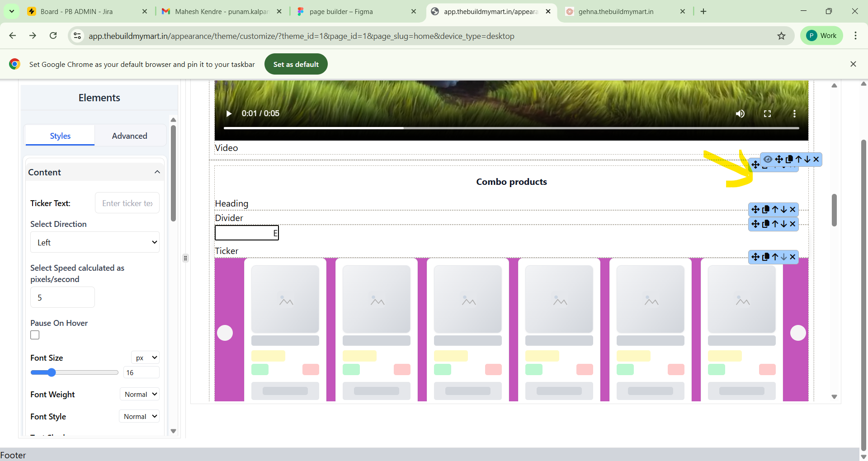Screen dimensions: 868x461
Task: Duplicate the section using the eye-toolbar copy icon
Action: [x=789, y=159]
